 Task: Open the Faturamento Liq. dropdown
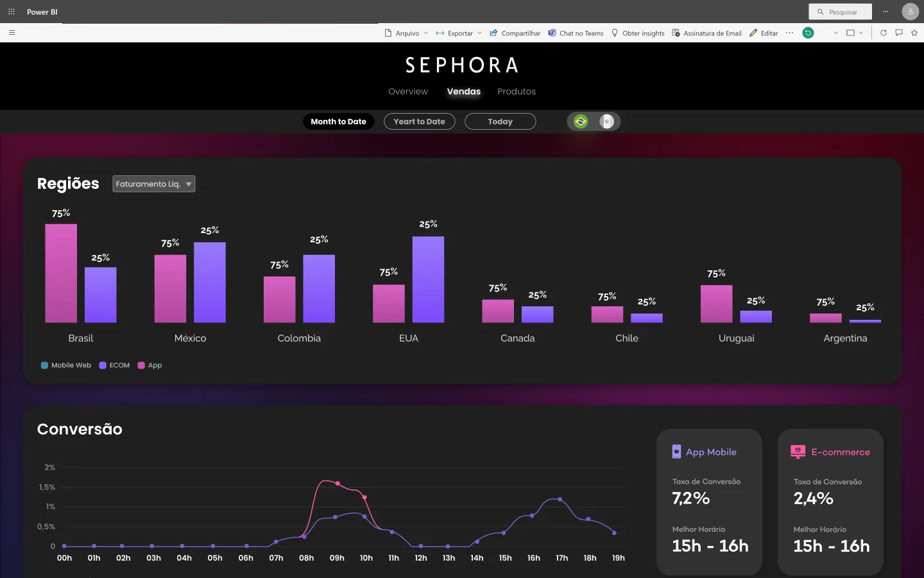(x=154, y=184)
